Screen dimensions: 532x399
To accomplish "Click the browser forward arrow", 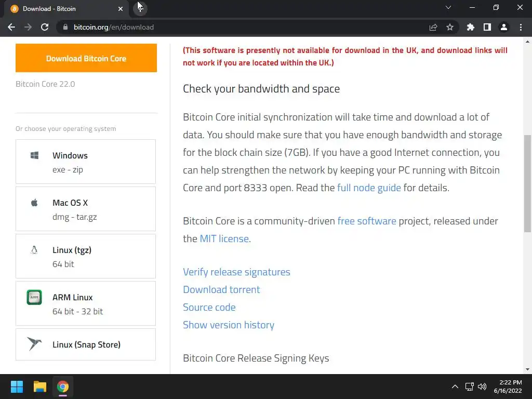I will (x=28, y=27).
